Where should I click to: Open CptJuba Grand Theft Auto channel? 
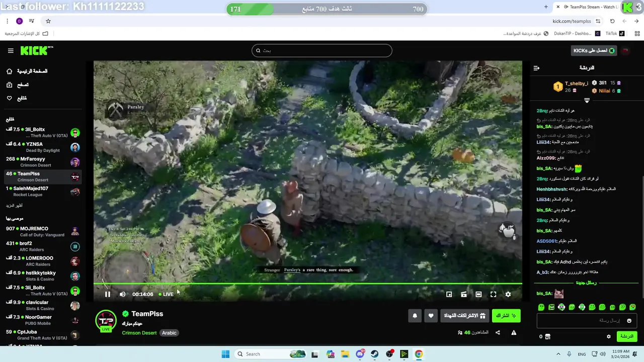click(43, 335)
